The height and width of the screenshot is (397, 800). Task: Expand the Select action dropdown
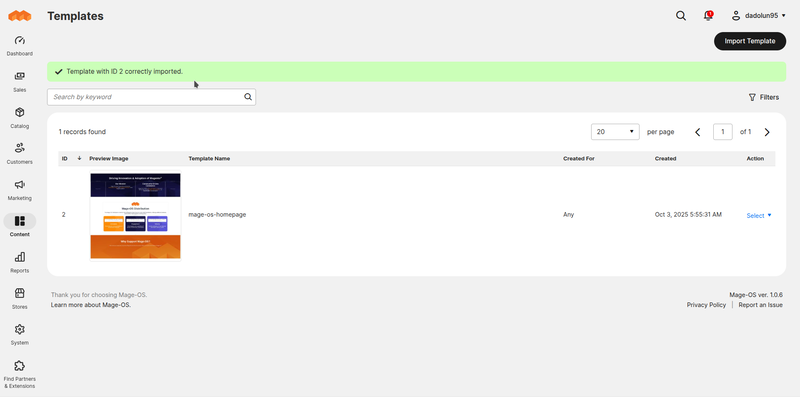tap(759, 215)
